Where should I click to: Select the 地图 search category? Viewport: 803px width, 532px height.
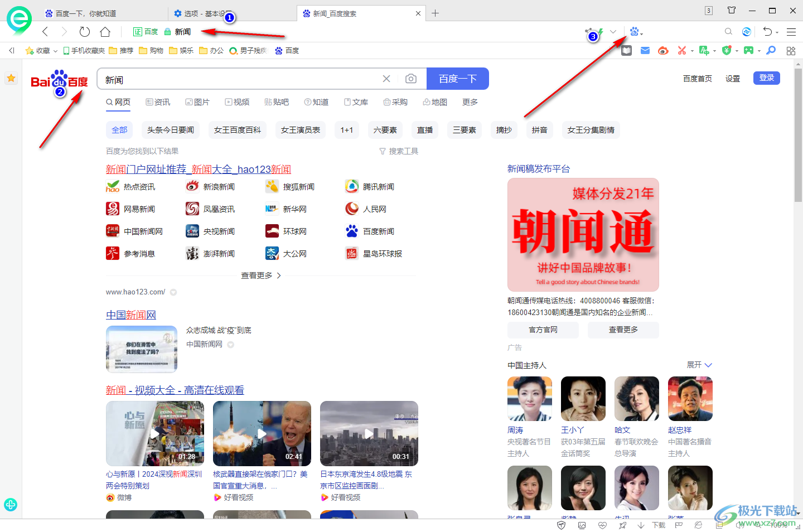pyautogui.click(x=435, y=102)
